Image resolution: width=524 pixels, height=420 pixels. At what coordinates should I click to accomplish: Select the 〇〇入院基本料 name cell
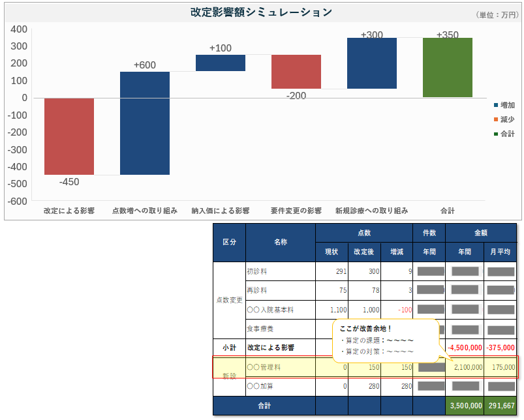coord(281,310)
